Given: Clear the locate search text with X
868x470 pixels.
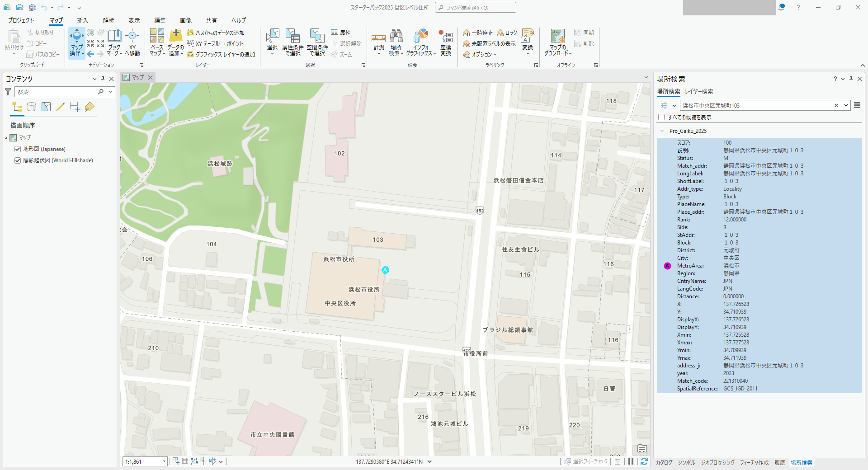Looking at the screenshot, I should tap(836, 105).
